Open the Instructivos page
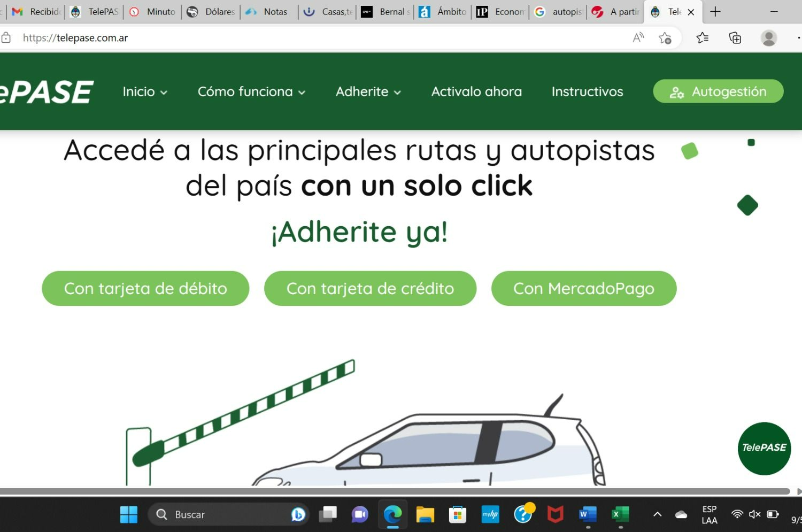Viewport: 802px width, 532px height. 587,91
